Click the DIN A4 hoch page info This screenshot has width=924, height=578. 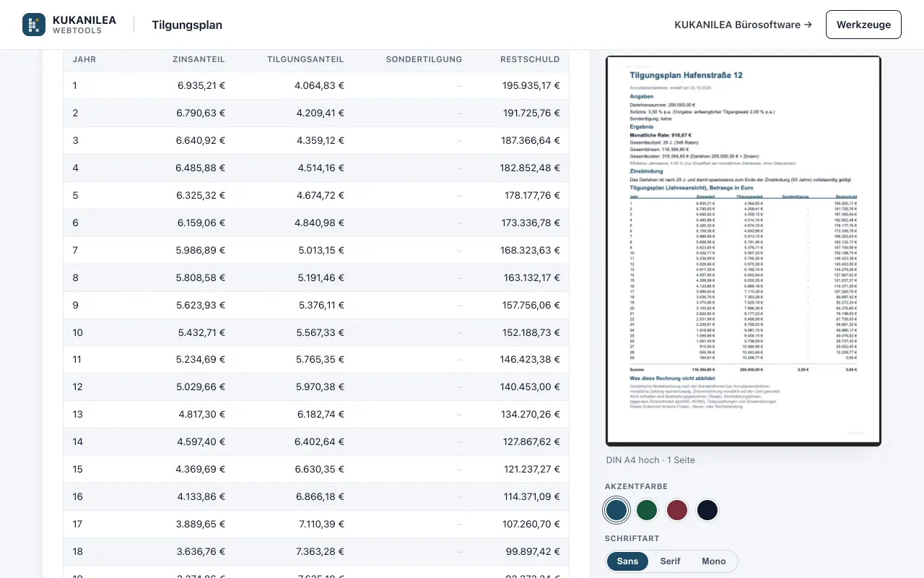tap(650, 460)
